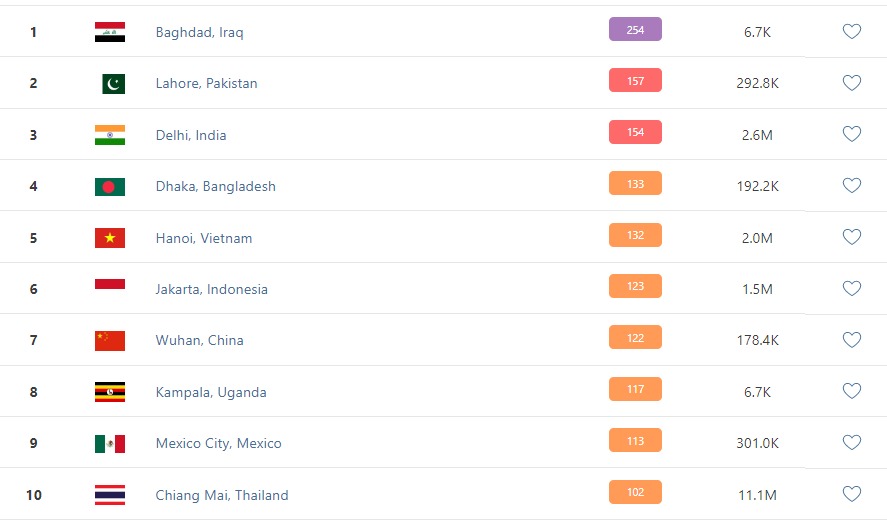887x525 pixels.
Task: Favorite Baghdad, Iraq with the heart icon
Action: (x=851, y=31)
